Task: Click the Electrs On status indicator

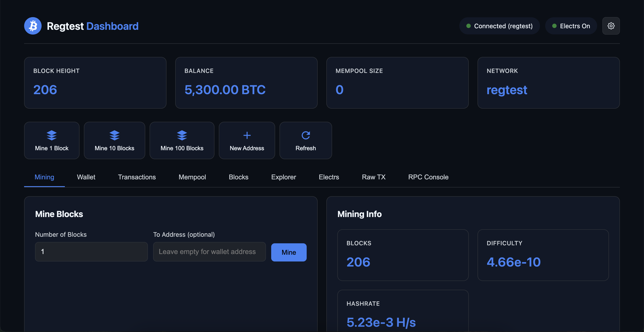Action: click(x=571, y=26)
